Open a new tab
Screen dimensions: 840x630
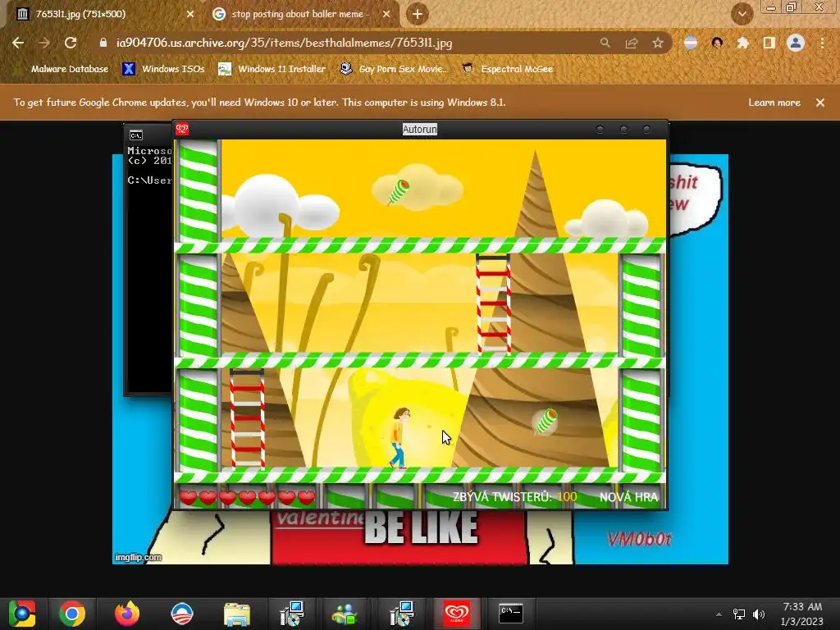[x=418, y=14]
